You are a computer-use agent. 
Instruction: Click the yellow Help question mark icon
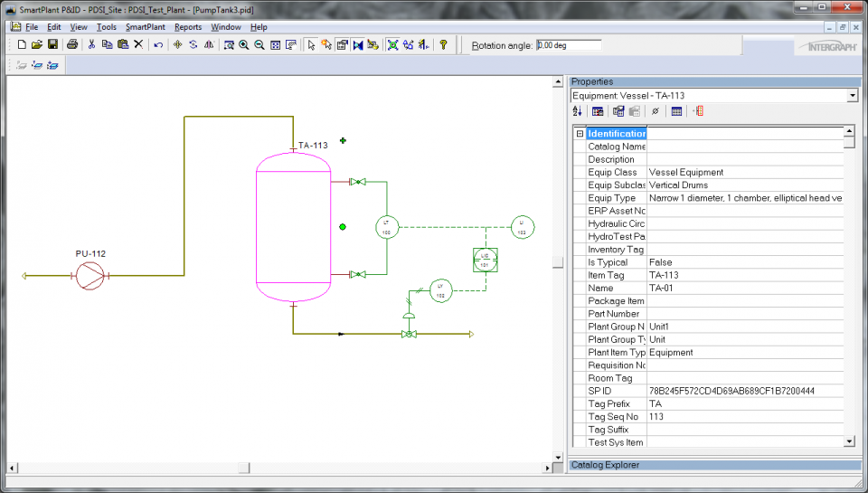tap(443, 44)
